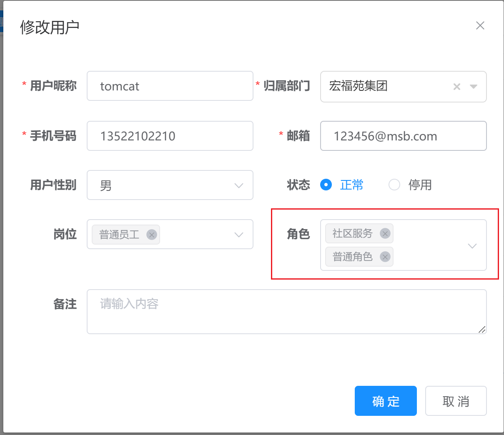Open the 岗位 dropdown chevron

[x=239, y=235]
